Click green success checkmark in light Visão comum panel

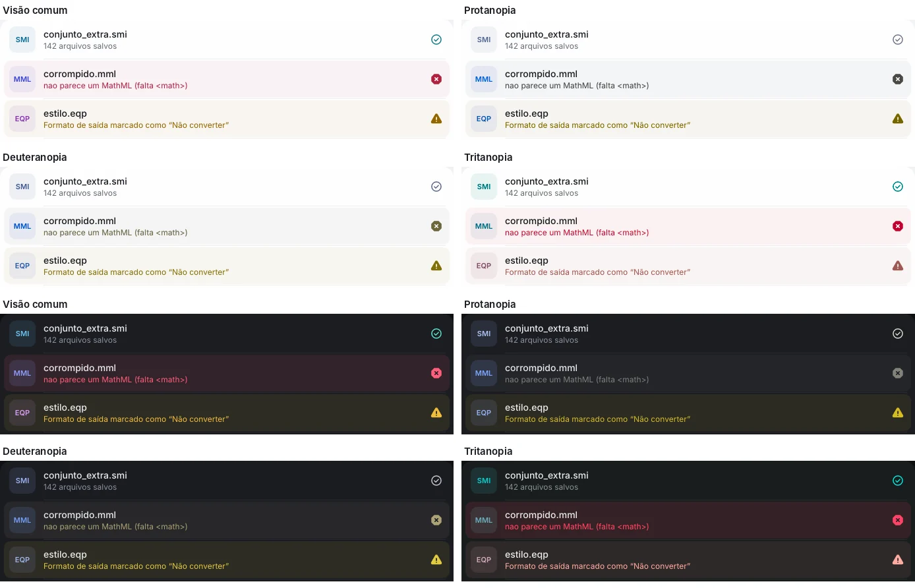(436, 40)
